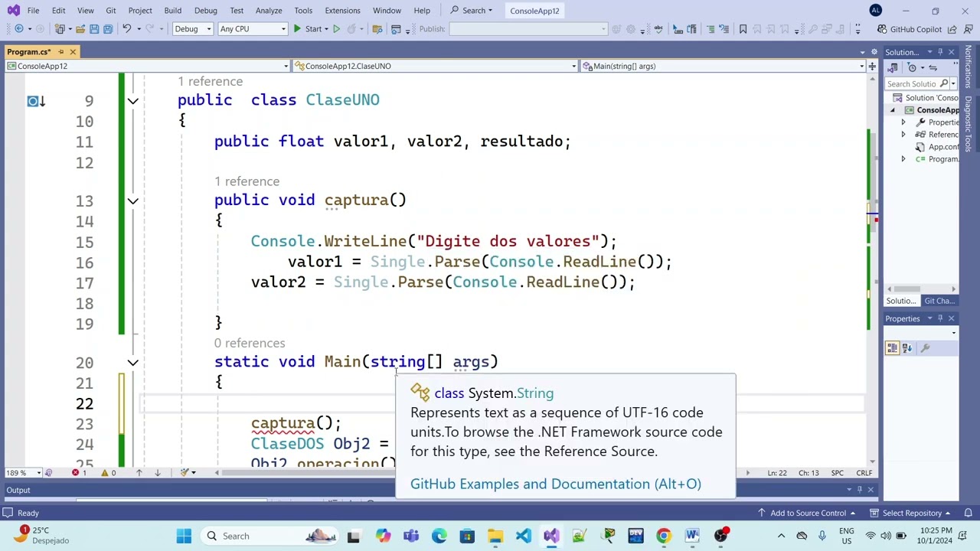Image resolution: width=980 pixels, height=551 pixels.
Task: Click the Categorized view icon in Properties
Action: [893, 348]
